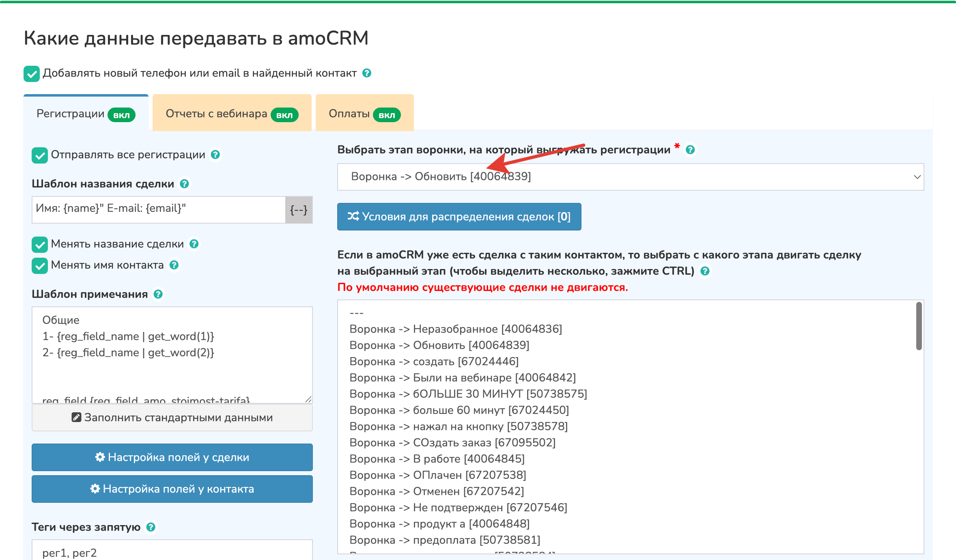Click 'Настройка полей у сделки' button
The height and width of the screenshot is (560, 956).
172,457
